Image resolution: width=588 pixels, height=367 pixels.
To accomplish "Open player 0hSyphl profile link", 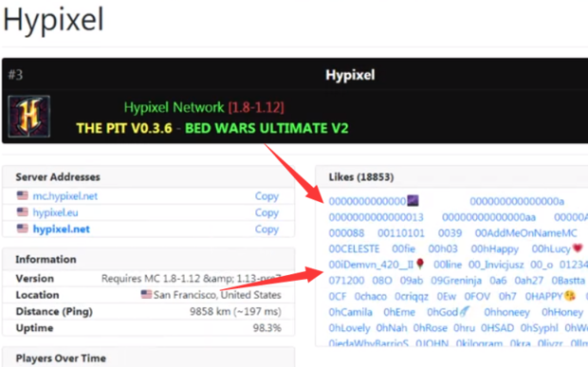I will (539, 327).
